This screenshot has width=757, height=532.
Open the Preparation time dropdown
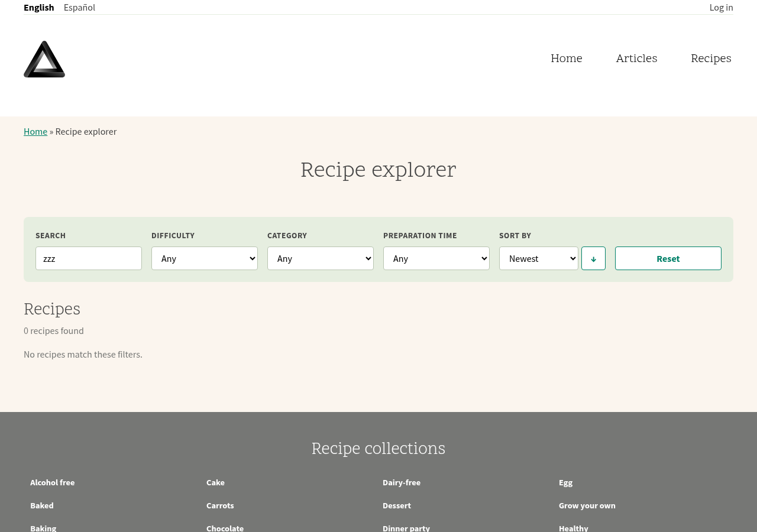[x=436, y=258]
